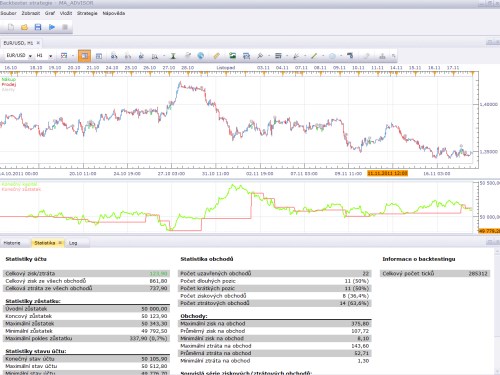500x375 pixels.
Task: Open the Zobrazit menu
Action: click(31, 13)
